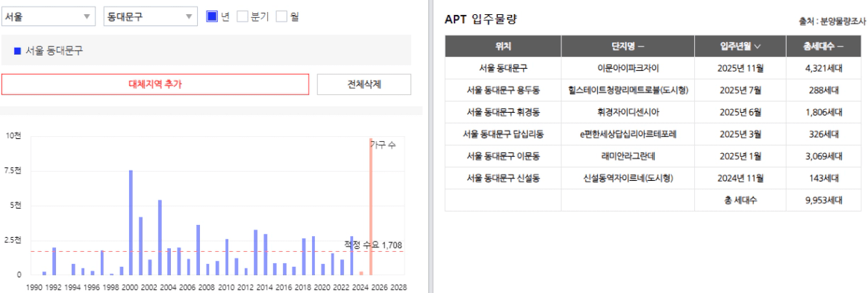Click the 326세대 household count

(x=823, y=134)
